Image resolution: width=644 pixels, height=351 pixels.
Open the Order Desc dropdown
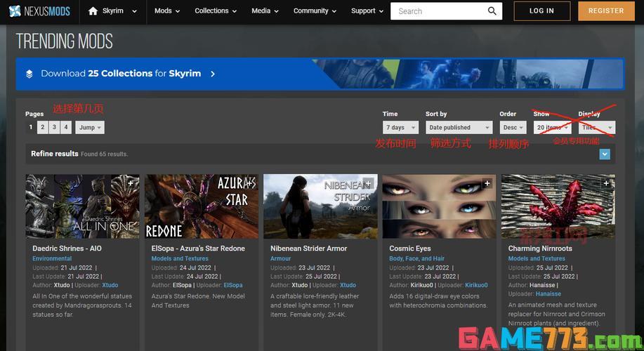point(513,127)
